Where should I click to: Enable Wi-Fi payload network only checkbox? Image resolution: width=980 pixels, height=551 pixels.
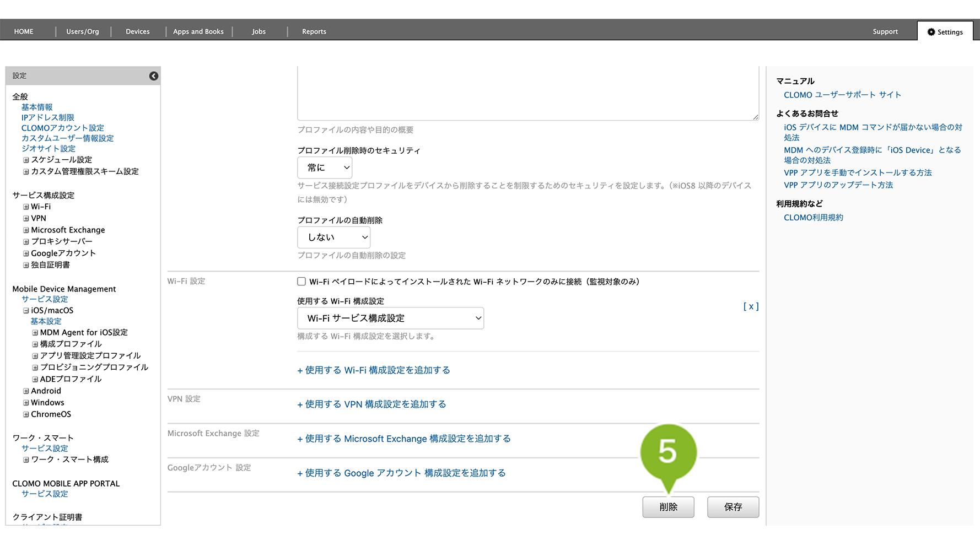pyautogui.click(x=301, y=282)
